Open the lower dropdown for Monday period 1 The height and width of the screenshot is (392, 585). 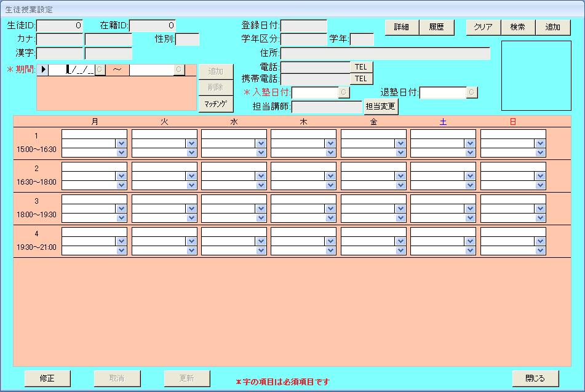(121, 153)
